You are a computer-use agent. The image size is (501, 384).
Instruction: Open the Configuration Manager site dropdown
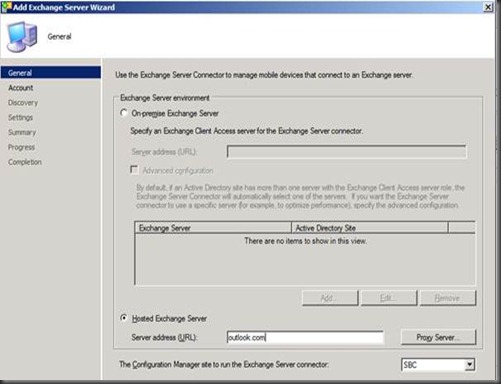[469, 365]
